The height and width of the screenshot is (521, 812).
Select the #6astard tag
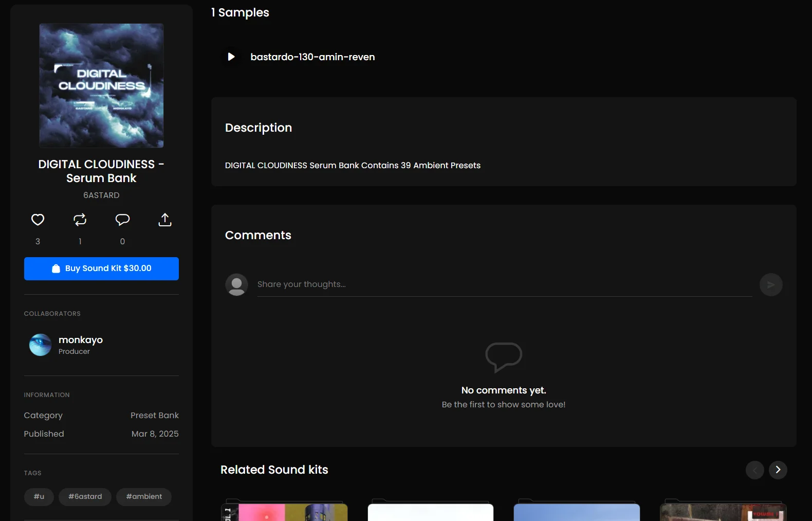pyautogui.click(x=85, y=497)
